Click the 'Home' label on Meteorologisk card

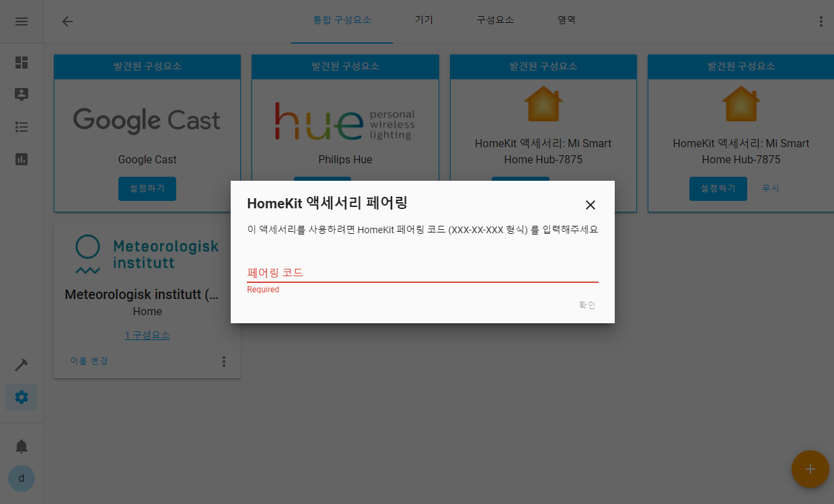pyautogui.click(x=147, y=312)
